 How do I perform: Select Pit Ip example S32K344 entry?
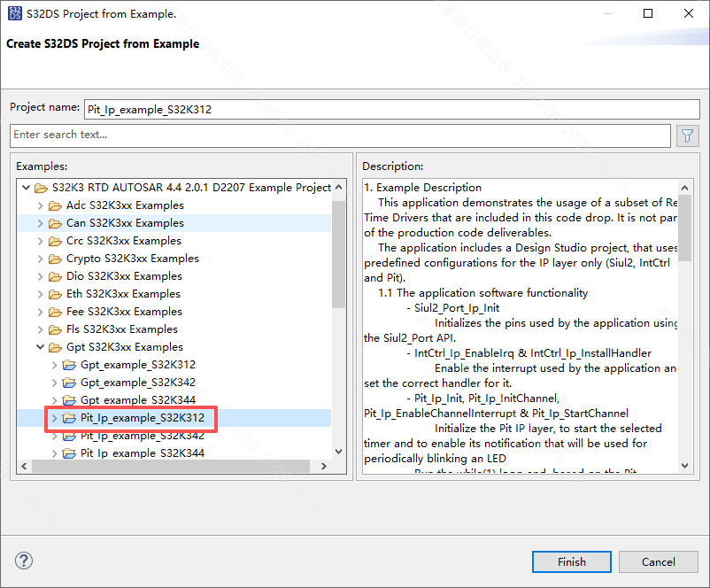143,453
